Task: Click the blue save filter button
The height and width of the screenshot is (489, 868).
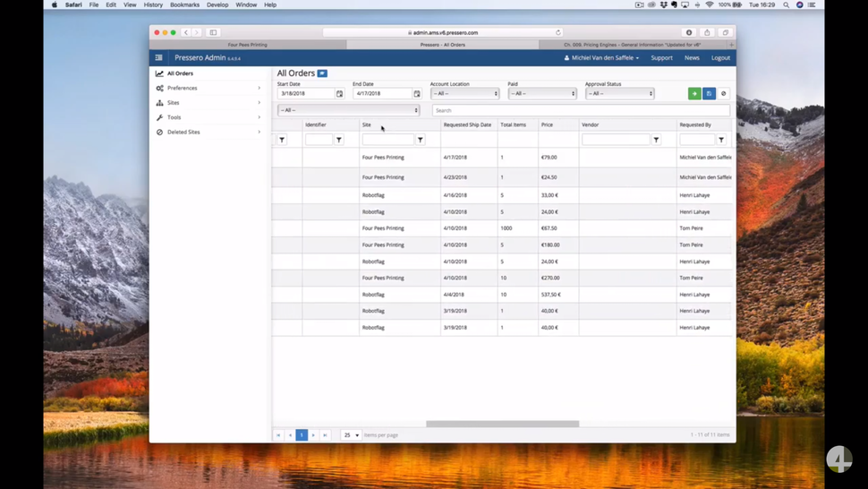Action: [709, 94]
